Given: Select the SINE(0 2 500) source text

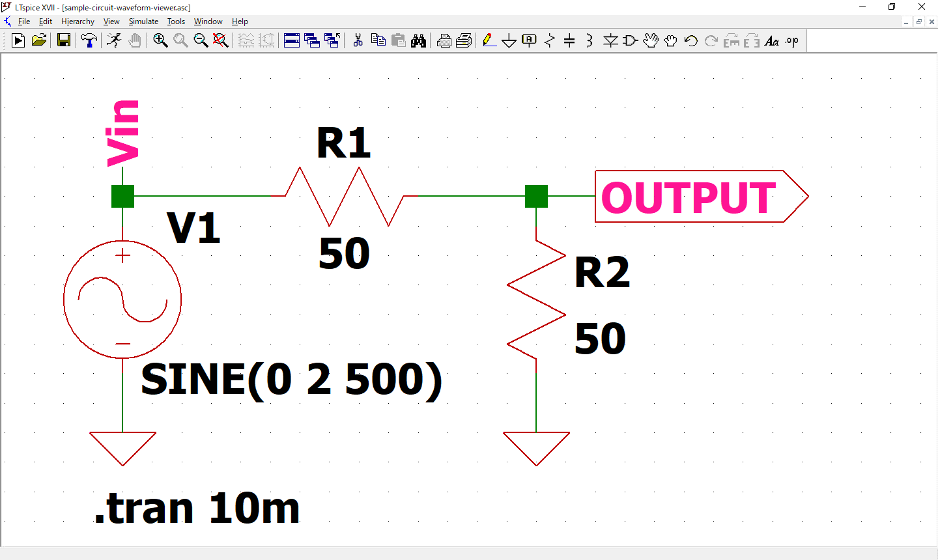Looking at the screenshot, I should 291,380.
